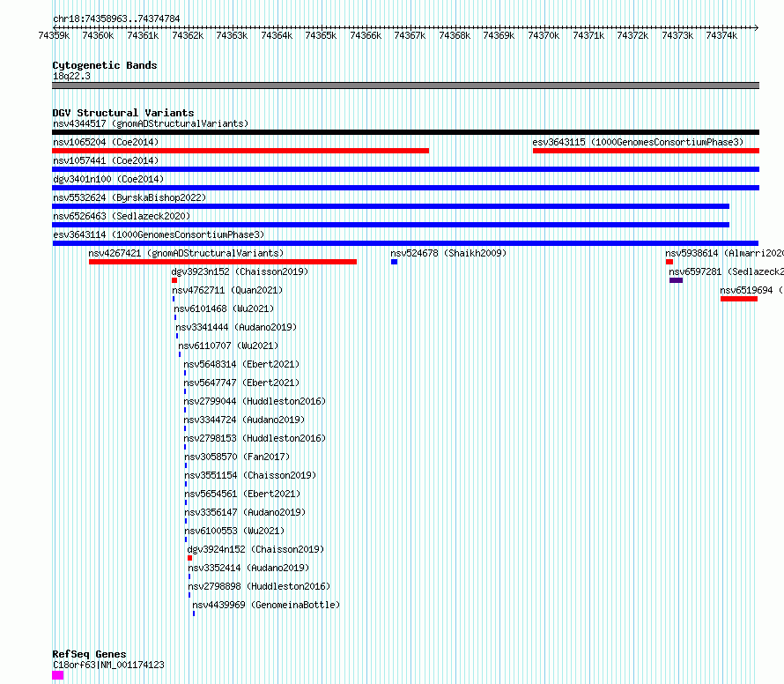
Task: Open nsv2798153 (Huddleston2016) variant
Action: click(255, 438)
